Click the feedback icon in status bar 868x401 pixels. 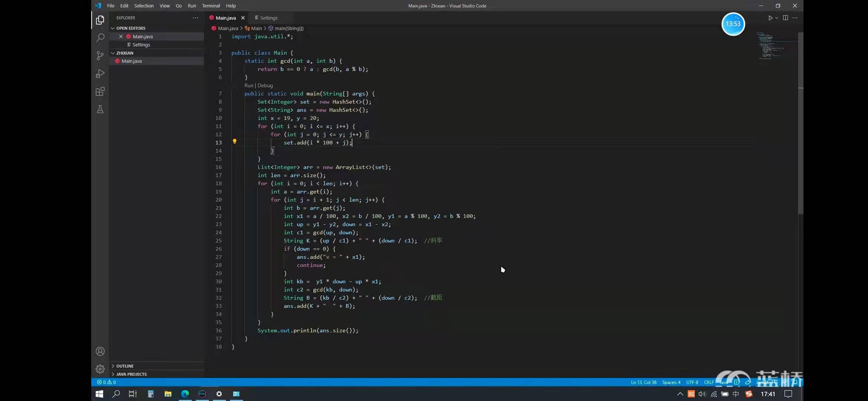coord(785,382)
